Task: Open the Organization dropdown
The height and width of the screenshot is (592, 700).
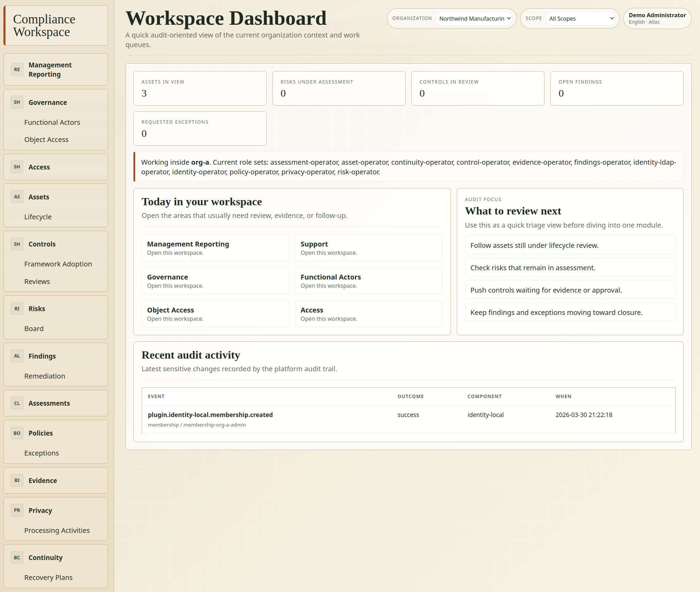Action: (474, 19)
